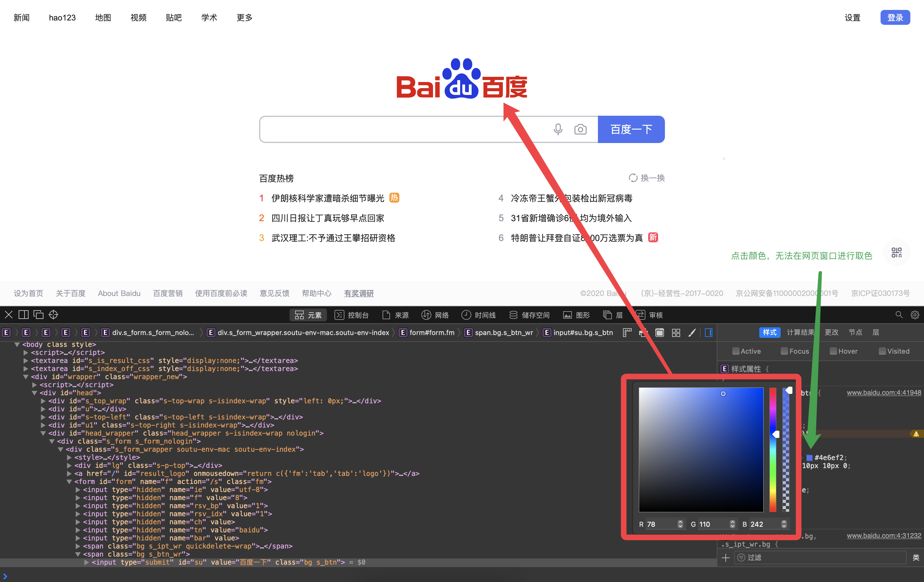This screenshot has height=582, width=924.
Task: Click the QR code icon
Action: (896, 253)
